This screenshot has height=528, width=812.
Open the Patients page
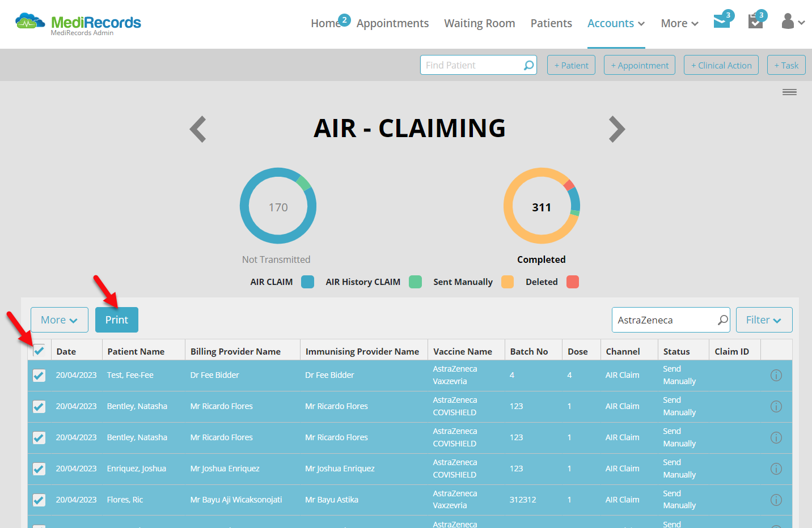(551, 23)
